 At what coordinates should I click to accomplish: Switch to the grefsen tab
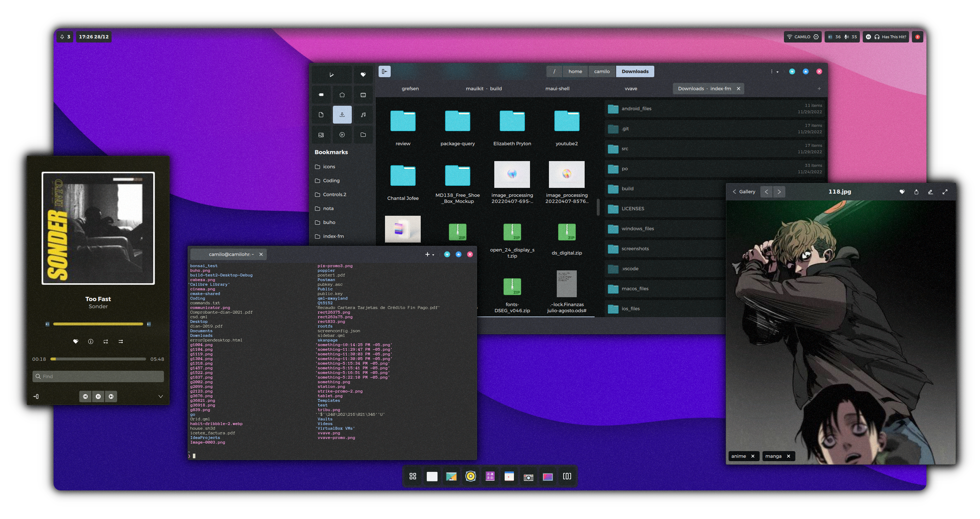410,89
